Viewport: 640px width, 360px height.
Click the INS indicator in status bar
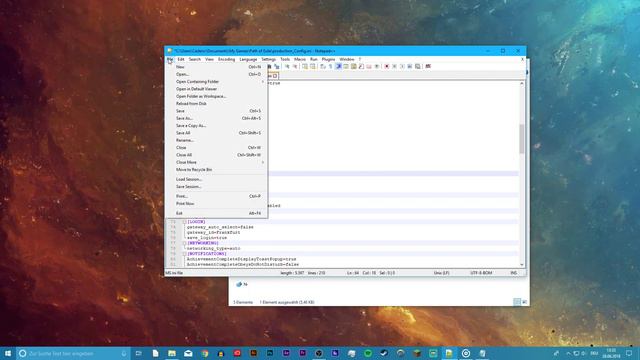point(513,273)
